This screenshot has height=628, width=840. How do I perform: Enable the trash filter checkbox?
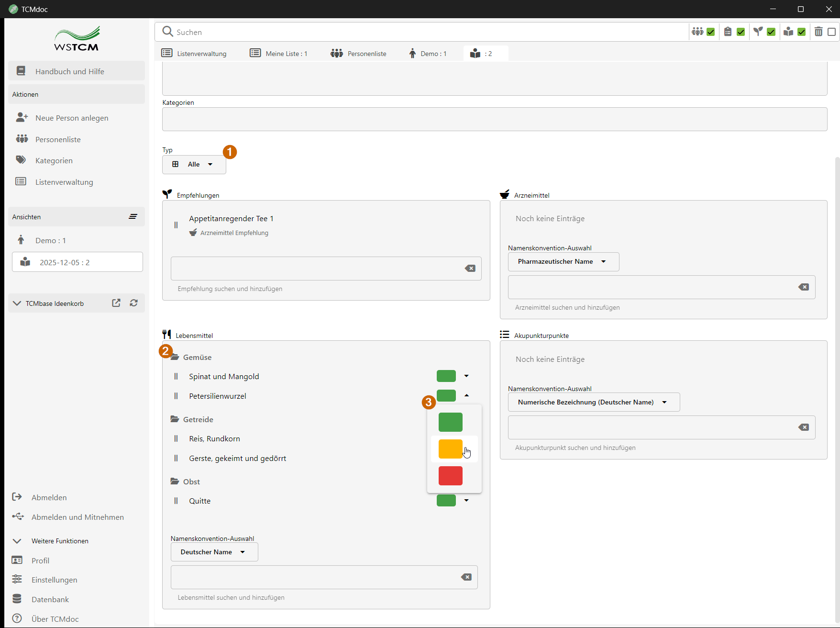832,32
